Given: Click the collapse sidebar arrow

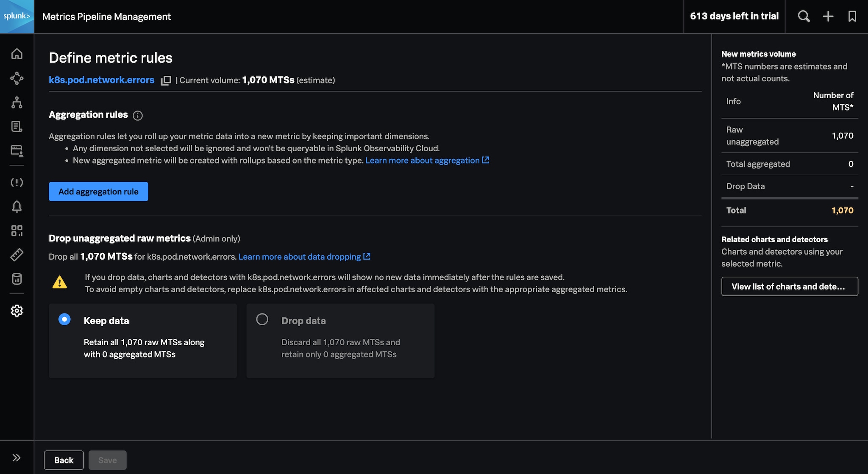Looking at the screenshot, I should pos(17,457).
